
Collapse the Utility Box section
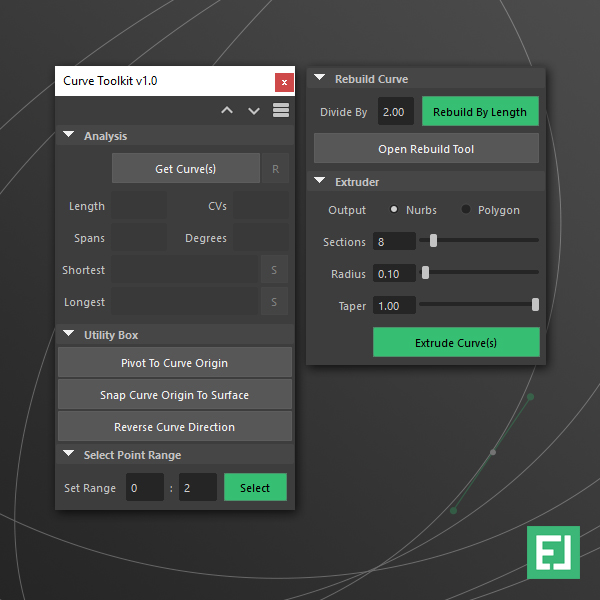[69, 334]
